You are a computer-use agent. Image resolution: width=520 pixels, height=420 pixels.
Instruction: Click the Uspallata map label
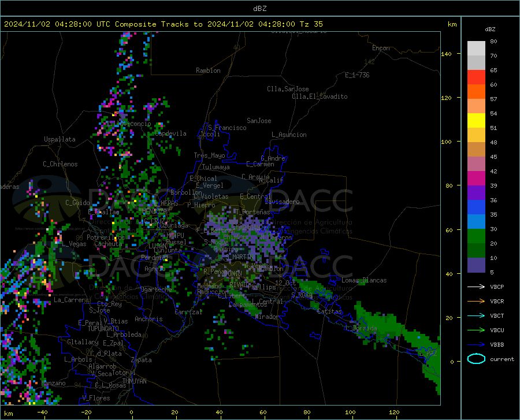[60, 139]
